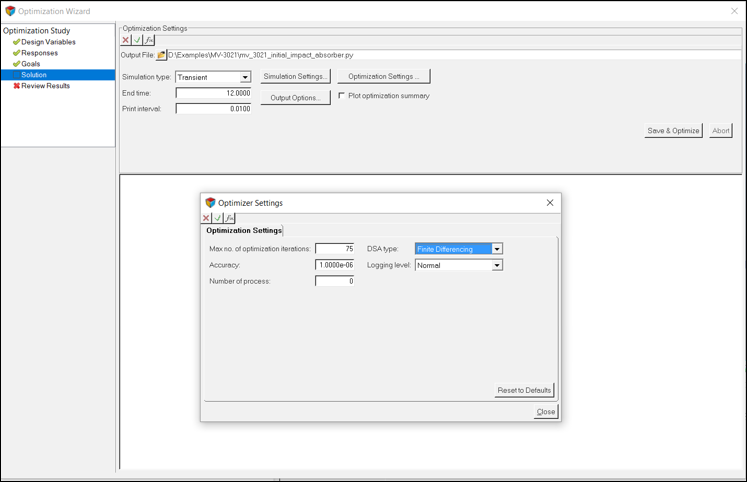Screen dimensions: 747x482
Task: Click the Accuracy value field
Action: coord(334,265)
